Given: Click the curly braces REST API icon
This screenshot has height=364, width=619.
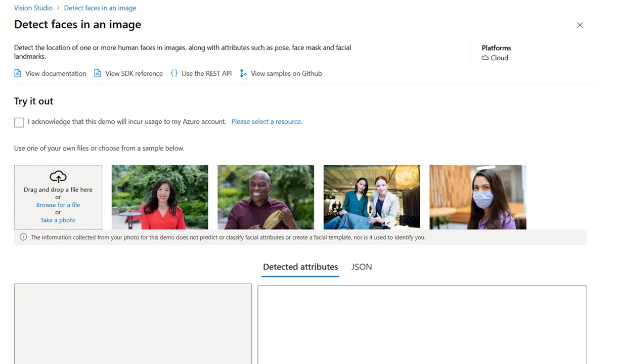Looking at the screenshot, I should [174, 73].
